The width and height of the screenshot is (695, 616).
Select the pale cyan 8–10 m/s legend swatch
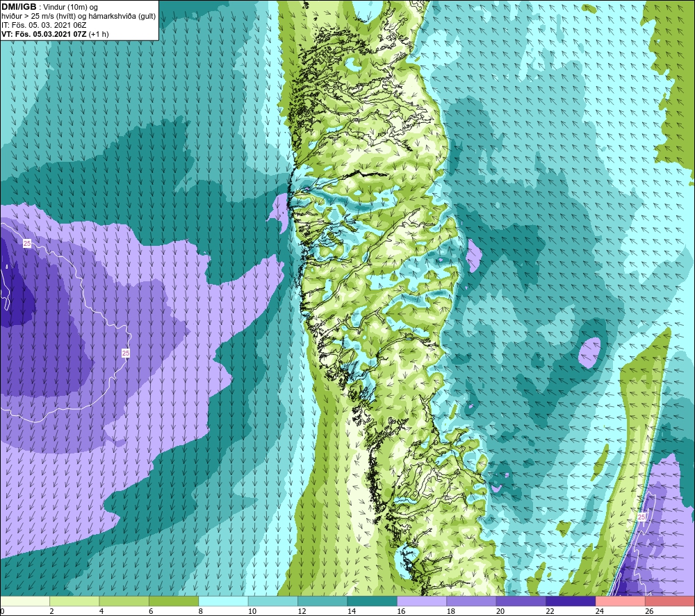pos(223,601)
